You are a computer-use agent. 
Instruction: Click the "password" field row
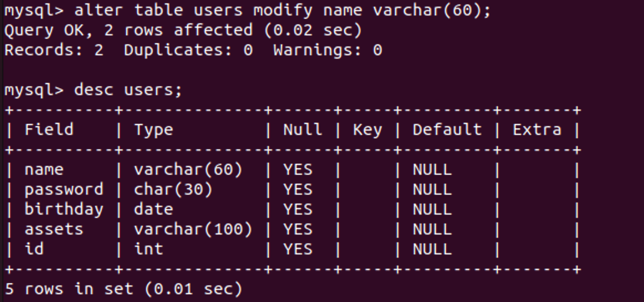point(64,190)
